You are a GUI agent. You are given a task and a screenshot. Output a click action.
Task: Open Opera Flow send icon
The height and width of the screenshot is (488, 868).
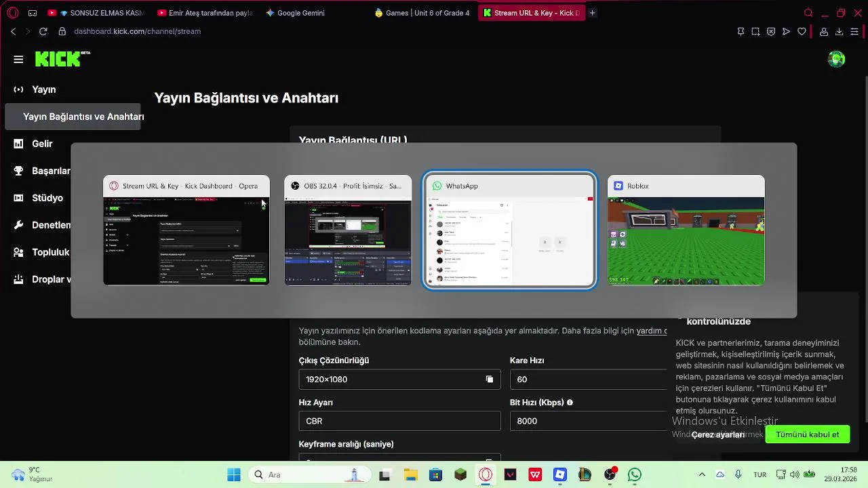(x=786, y=31)
